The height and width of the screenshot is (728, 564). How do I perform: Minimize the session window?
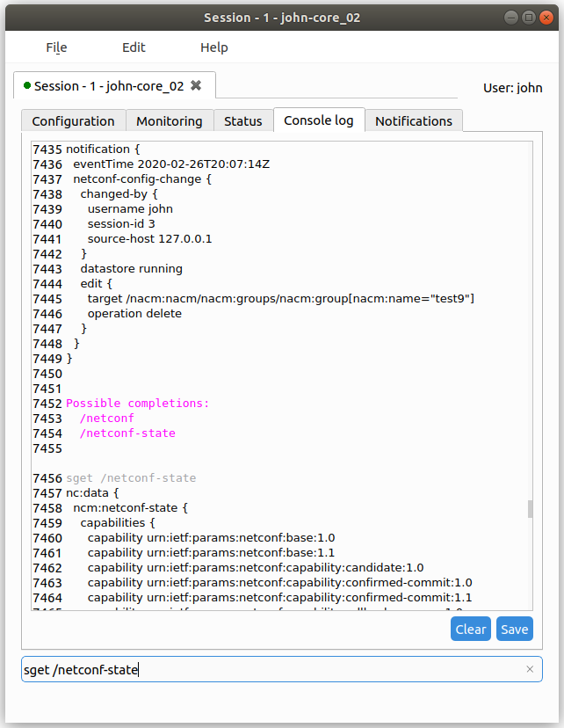coord(510,18)
